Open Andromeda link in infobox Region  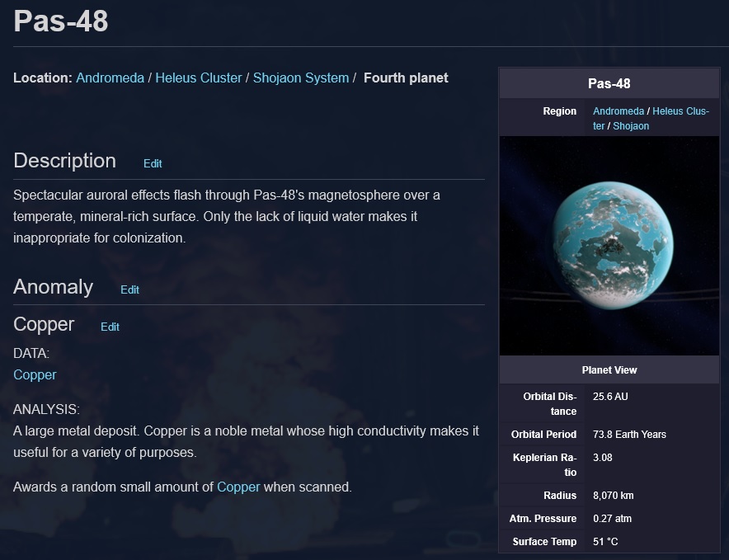click(x=618, y=111)
